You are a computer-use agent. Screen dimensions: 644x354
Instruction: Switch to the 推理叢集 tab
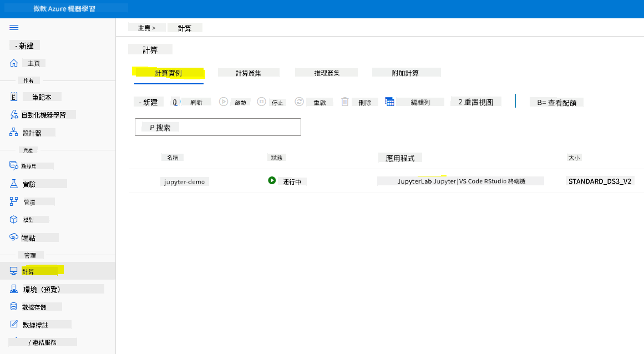[327, 73]
